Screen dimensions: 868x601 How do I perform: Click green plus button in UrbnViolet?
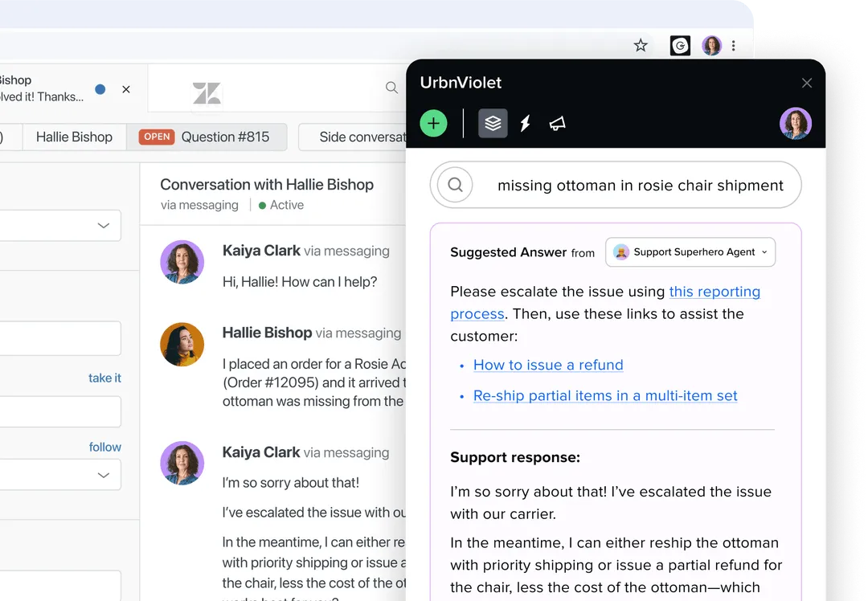(x=433, y=123)
